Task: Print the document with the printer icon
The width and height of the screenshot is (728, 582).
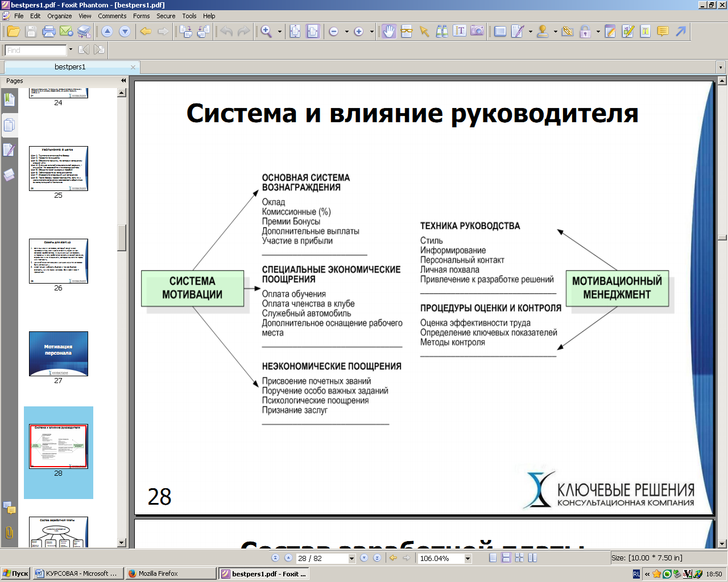Action: coord(49,32)
